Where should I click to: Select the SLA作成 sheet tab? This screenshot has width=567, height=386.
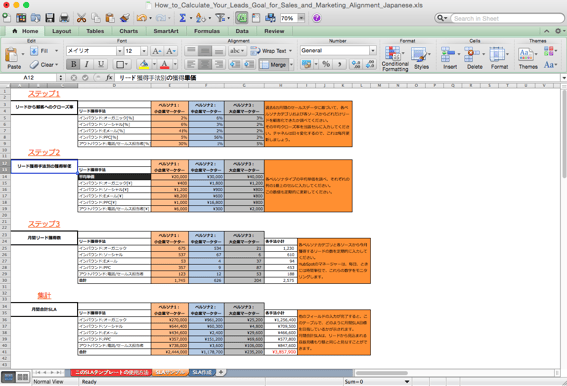pos(202,372)
